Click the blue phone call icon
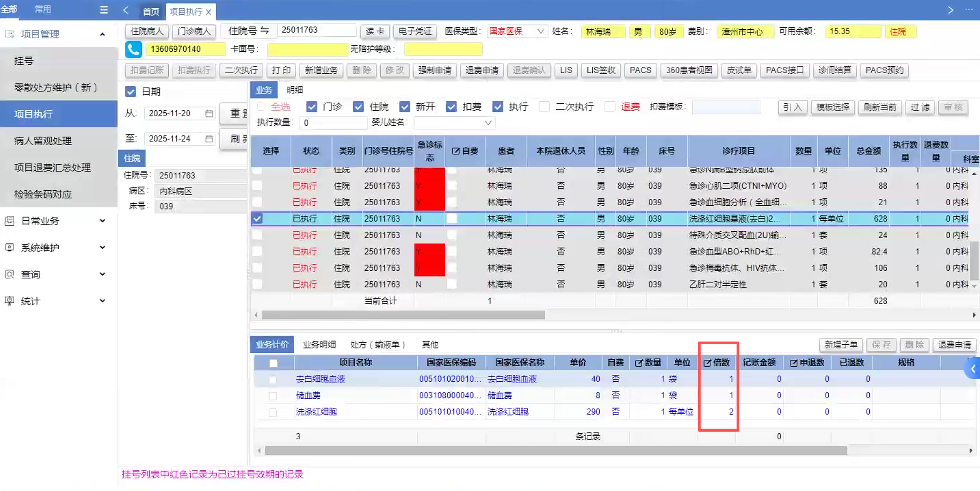The image size is (980, 491). click(133, 50)
